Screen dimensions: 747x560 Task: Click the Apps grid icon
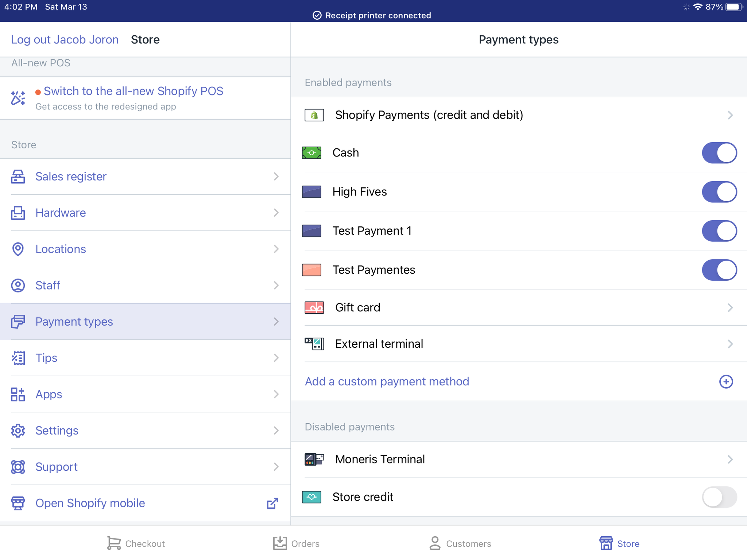pyautogui.click(x=18, y=394)
